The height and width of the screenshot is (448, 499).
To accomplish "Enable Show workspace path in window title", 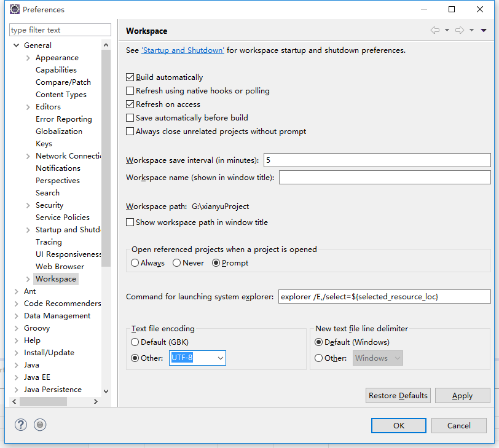I will (x=130, y=222).
